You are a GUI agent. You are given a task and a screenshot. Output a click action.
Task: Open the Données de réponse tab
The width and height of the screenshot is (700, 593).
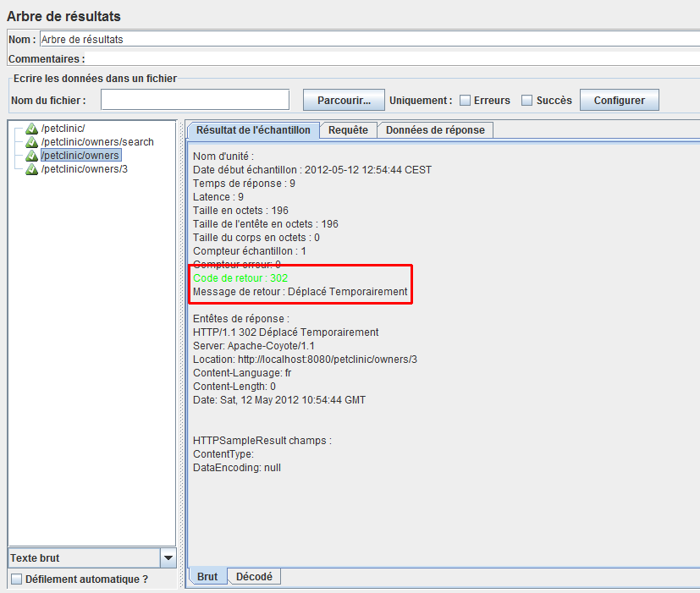click(435, 130)
